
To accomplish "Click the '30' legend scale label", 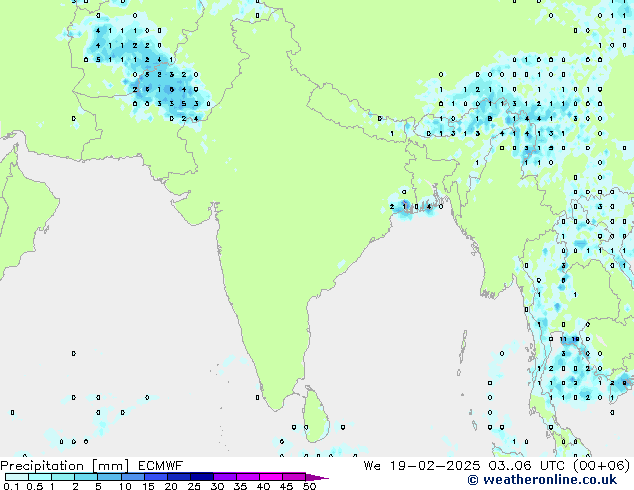I will [217, 486].
